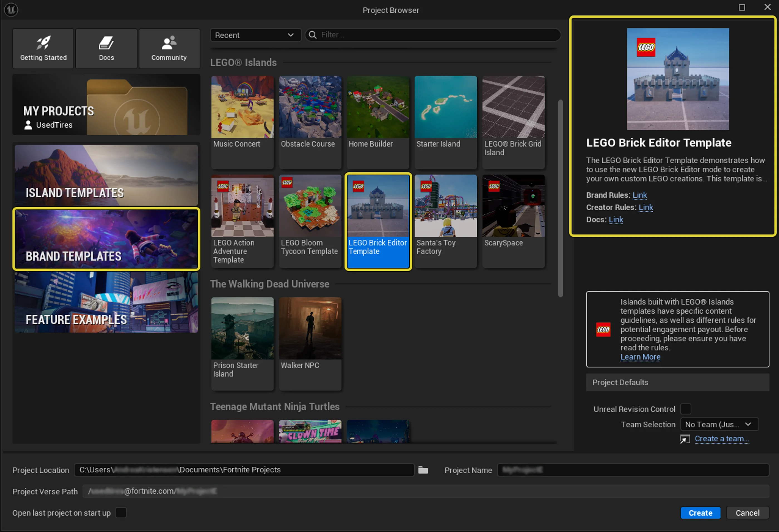Click the user icon beside UsedTires
779x532 pixels.
pos(28,125)
